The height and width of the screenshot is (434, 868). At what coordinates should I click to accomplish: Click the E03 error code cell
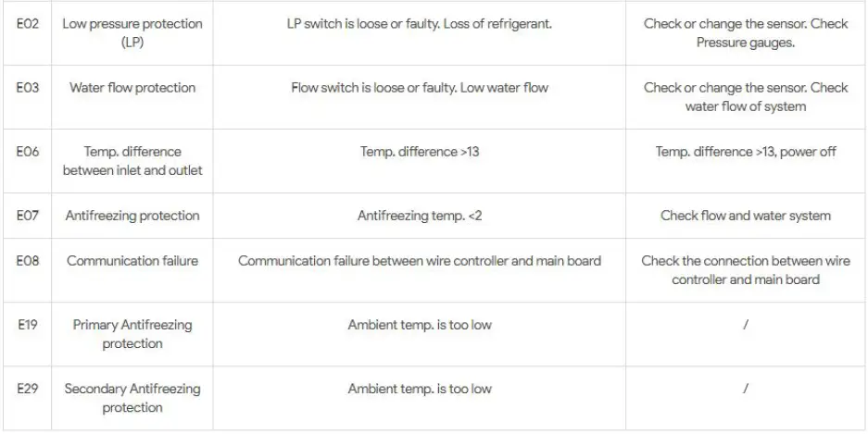click(x=27, y=88)
